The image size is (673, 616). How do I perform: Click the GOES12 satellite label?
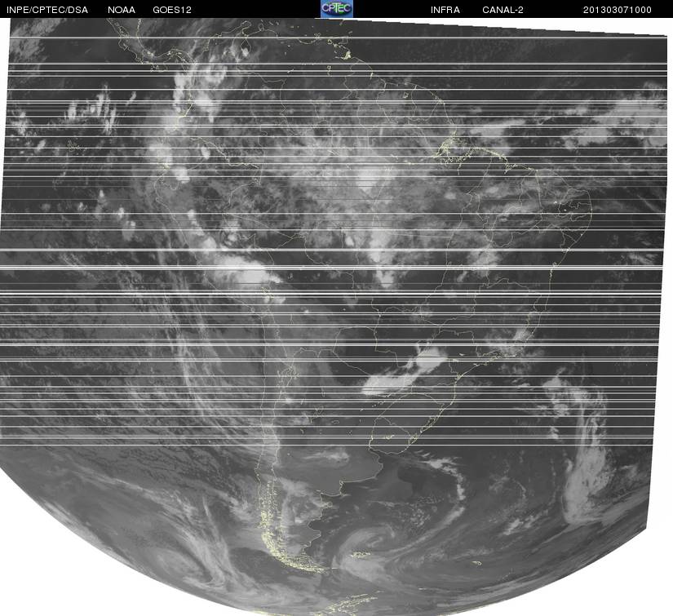coord(171,10)
